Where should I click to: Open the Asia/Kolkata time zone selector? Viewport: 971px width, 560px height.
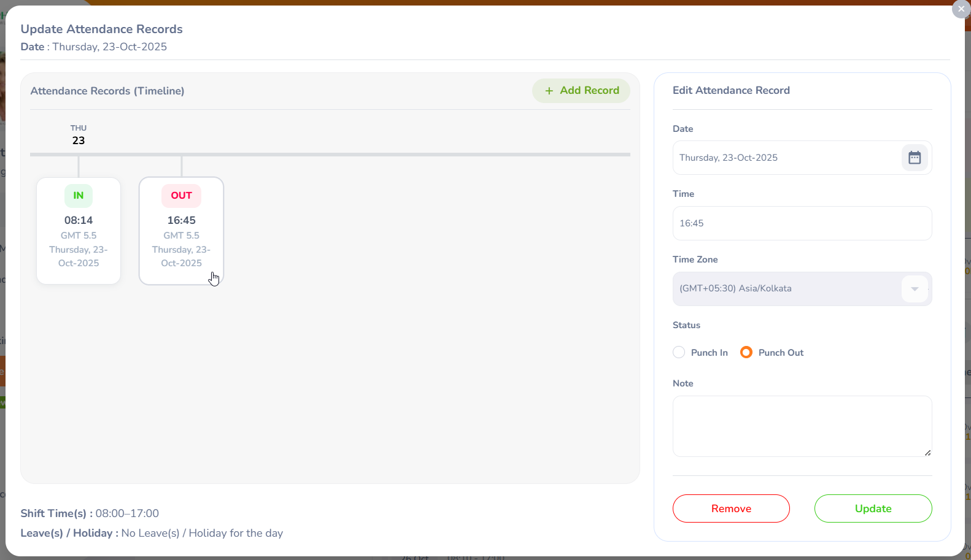[786, 289]
